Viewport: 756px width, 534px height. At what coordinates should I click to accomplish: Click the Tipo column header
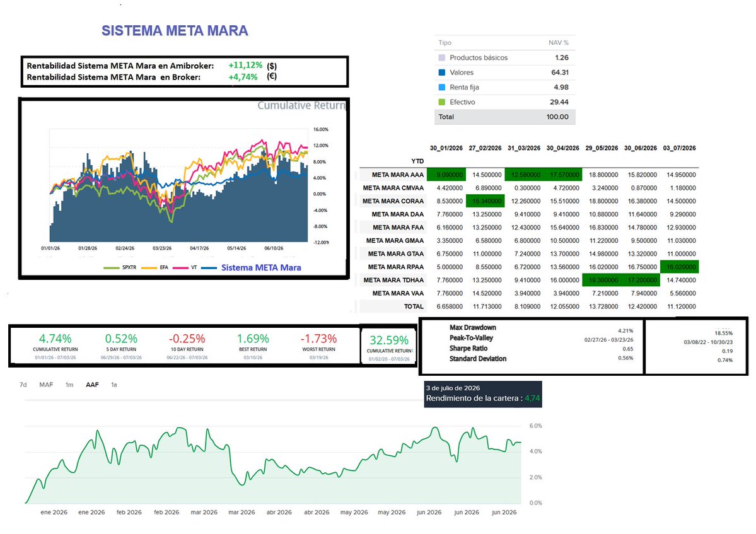[445, 42]
